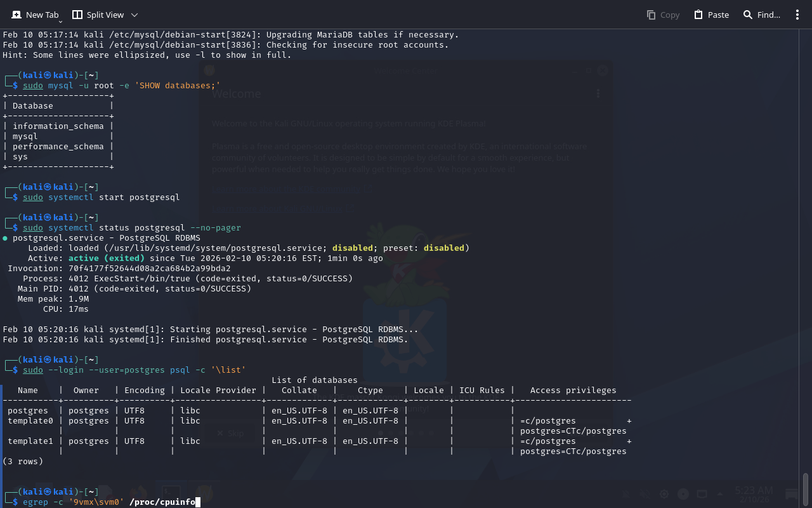Click the template0 database name
This screenshot has height=508, width=812.
click(x=30, y=421)
